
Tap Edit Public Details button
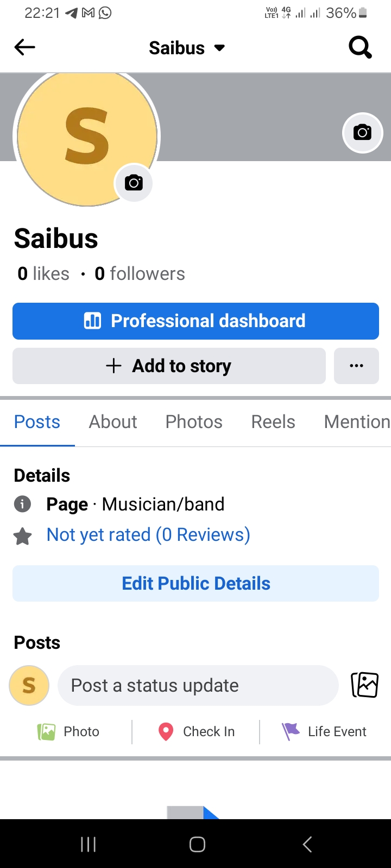pos(195,583)
